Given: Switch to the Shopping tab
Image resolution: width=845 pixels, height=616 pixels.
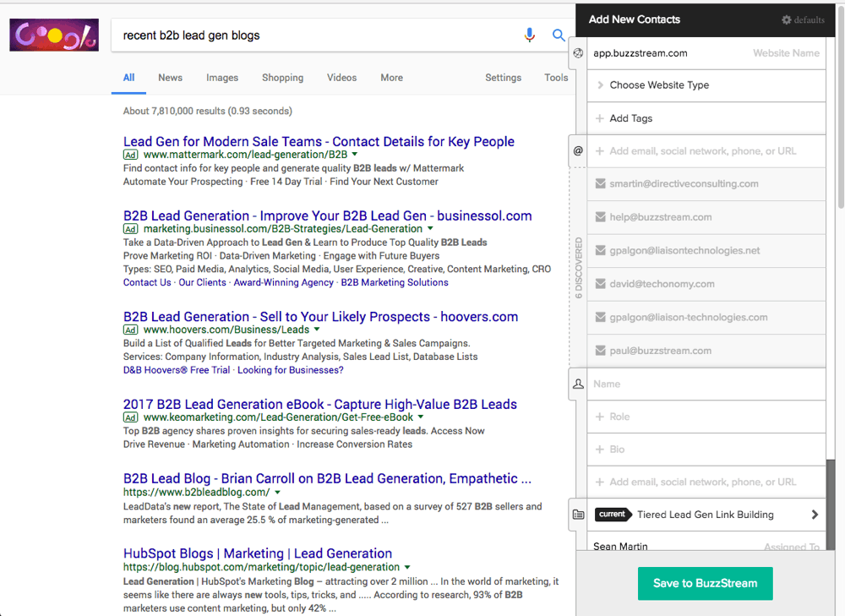Looking at the screenshot, I should click(x=282, y=78).
